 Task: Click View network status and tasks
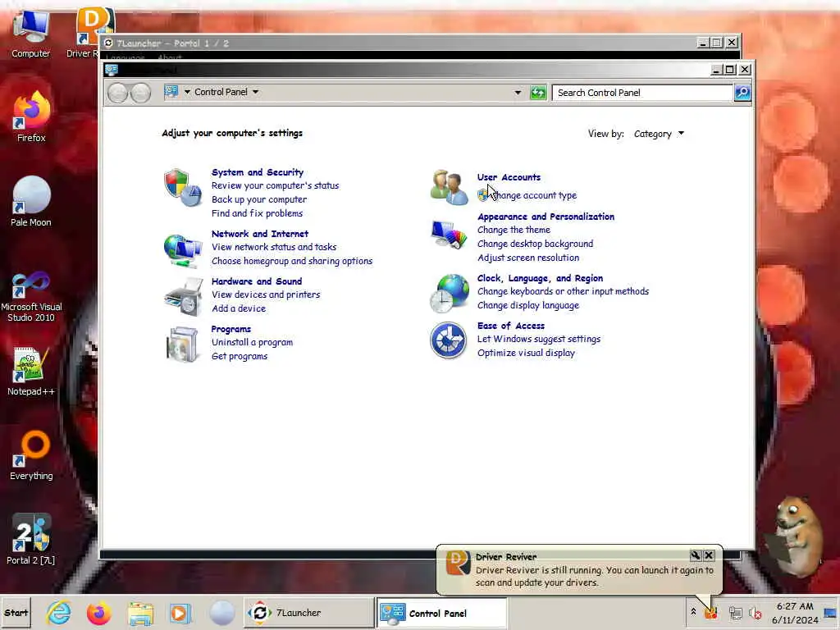pos(274,247)
